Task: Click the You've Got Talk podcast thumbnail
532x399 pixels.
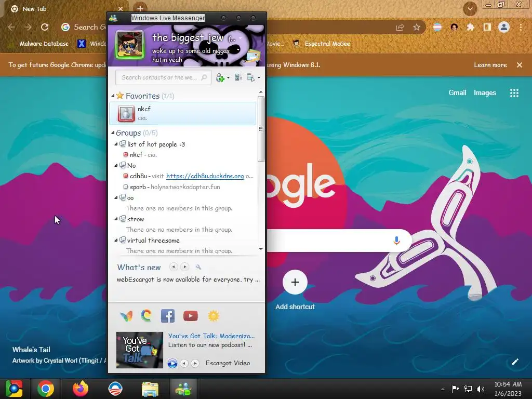Action: (x=139, y=350)
